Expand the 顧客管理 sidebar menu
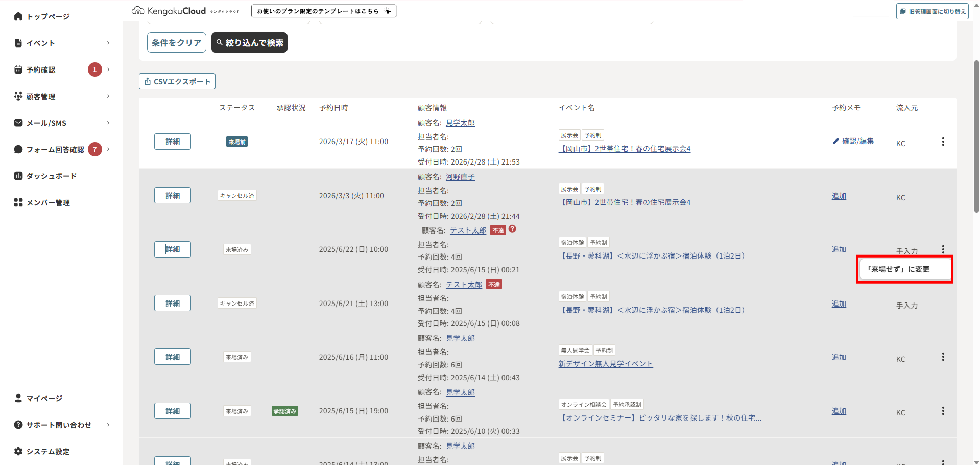This screenshot has height=466, width=980. click(61, 96)
